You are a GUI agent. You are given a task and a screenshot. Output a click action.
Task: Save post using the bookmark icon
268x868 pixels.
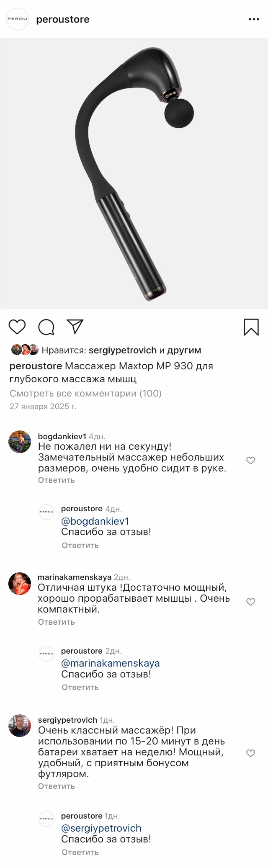[x=251, y=327]
